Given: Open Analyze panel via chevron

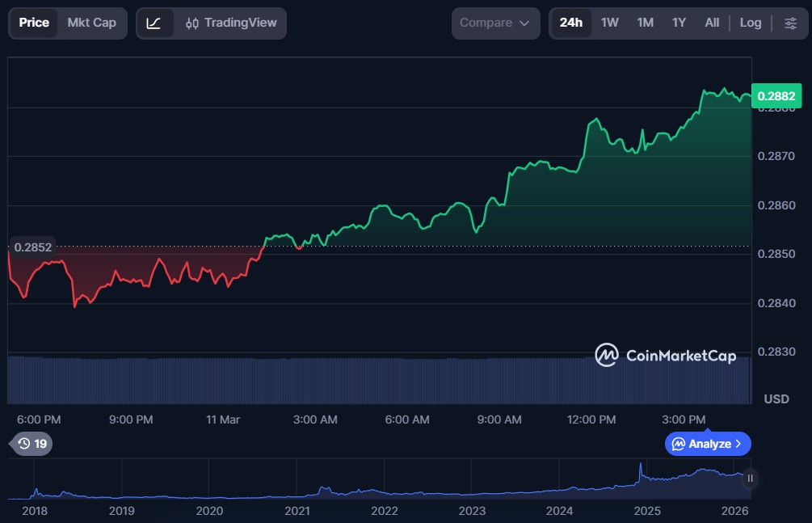Looking at the screenshot, I should (738, 444).
